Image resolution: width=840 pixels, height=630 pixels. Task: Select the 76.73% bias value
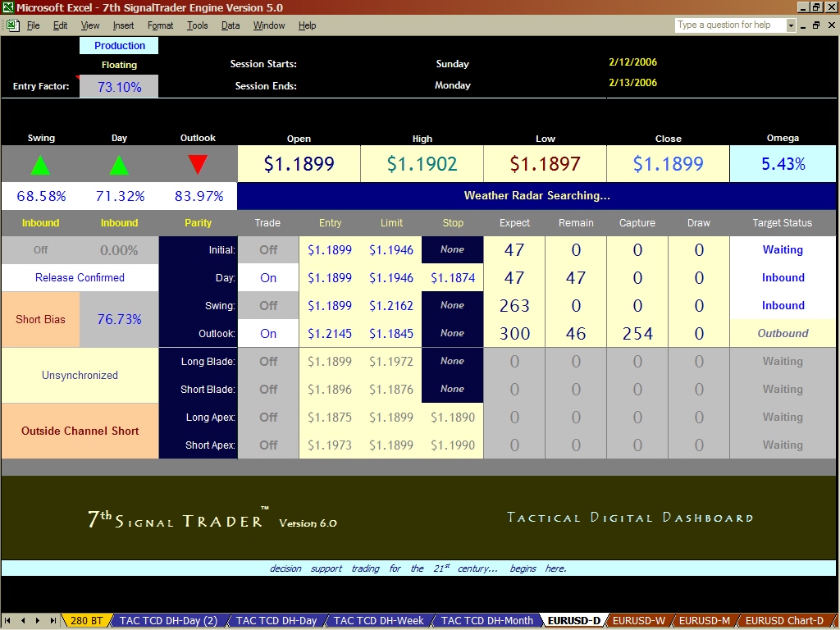point(119,319)
